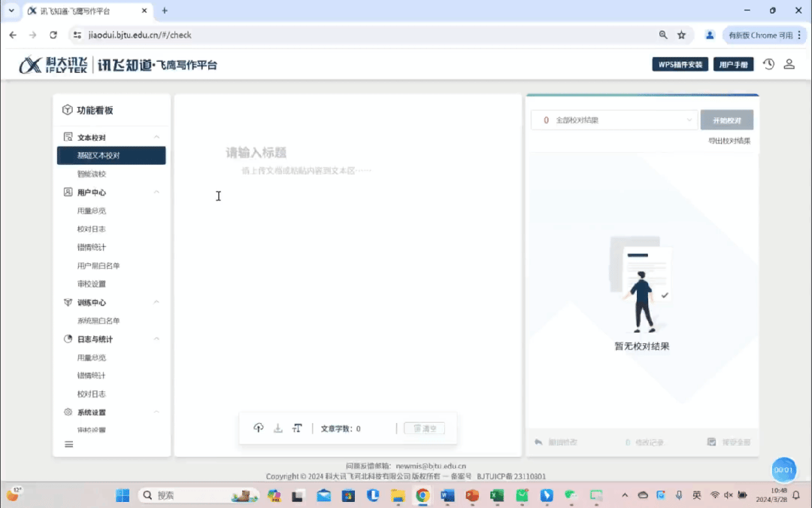Click the 用户手册 button
Screen dimensions: 812x508
(733, 64)
